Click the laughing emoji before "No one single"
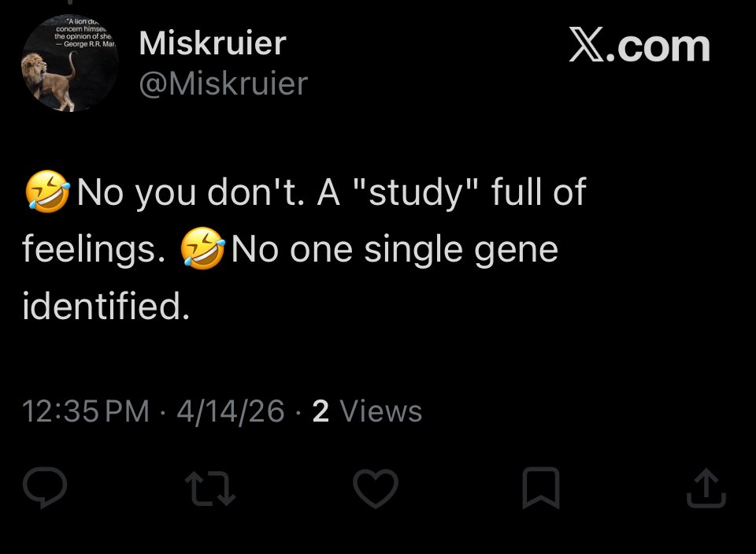 203,251
